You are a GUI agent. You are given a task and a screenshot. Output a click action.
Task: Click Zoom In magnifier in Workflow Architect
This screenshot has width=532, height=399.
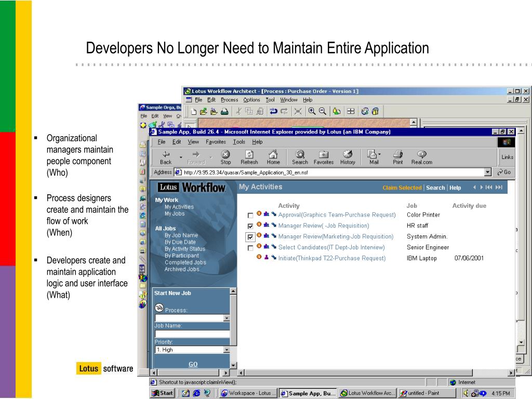pyautogui.click(x=312, y=111)
